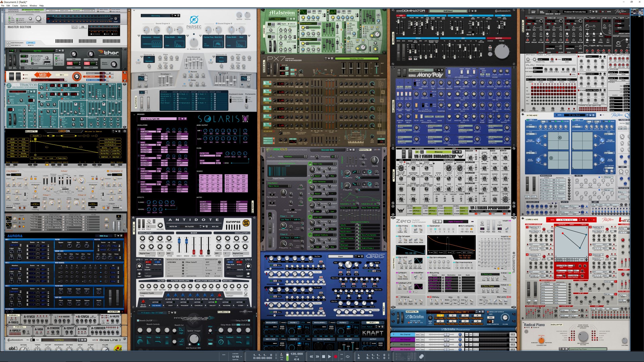The width and height of the screenshot is (644, 362).
Task: Expand Master Section Show Programmer arrow
Action: pos(8,43)
